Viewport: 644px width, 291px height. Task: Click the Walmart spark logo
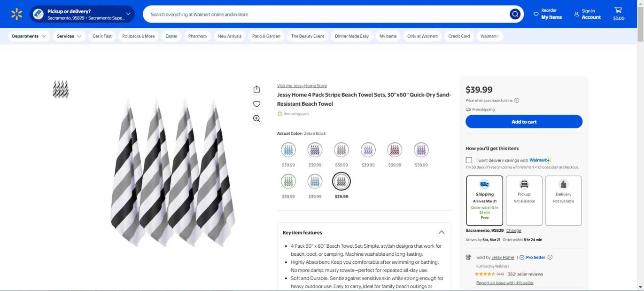click(x=16, y=14)
